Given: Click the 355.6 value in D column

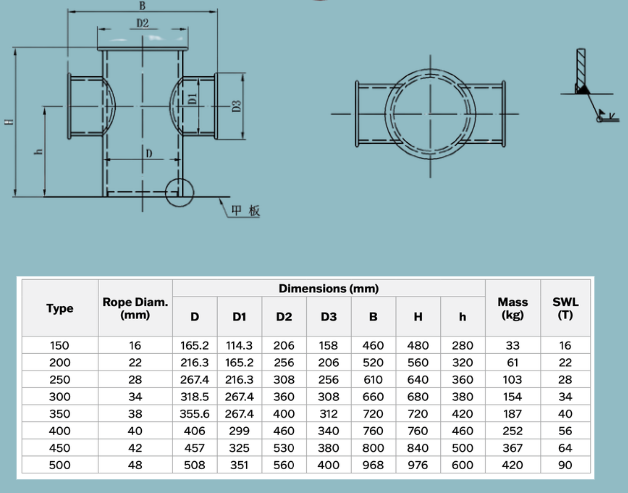Looking at the screenshot, I should coord(194,413).
